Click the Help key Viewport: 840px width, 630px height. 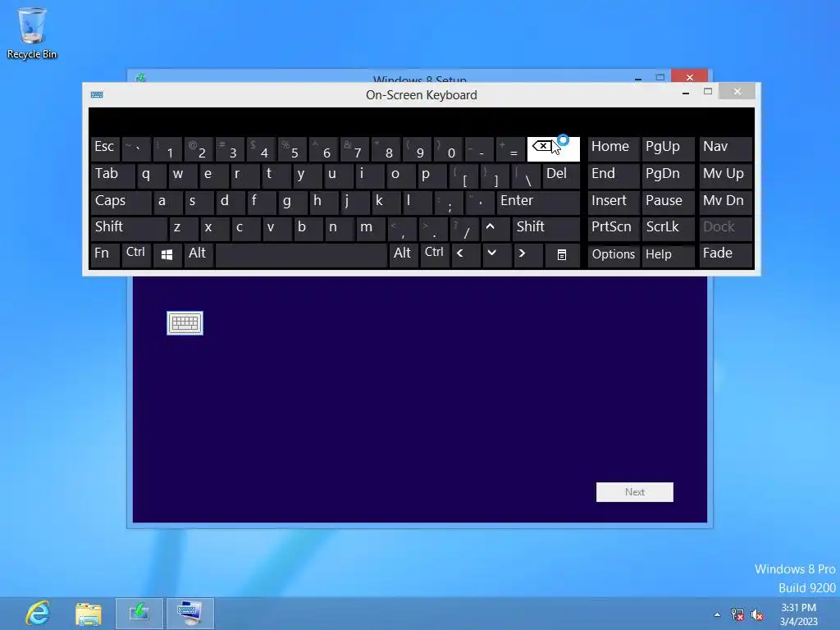tap(668, 255)
